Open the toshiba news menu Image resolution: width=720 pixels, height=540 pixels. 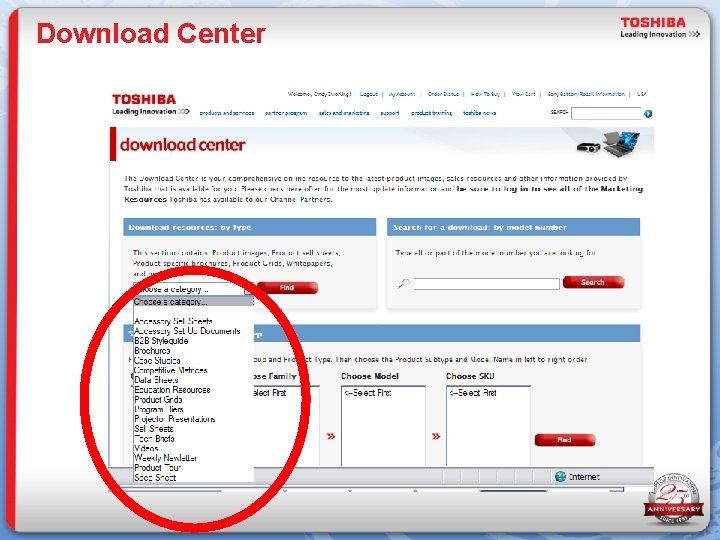479,113
